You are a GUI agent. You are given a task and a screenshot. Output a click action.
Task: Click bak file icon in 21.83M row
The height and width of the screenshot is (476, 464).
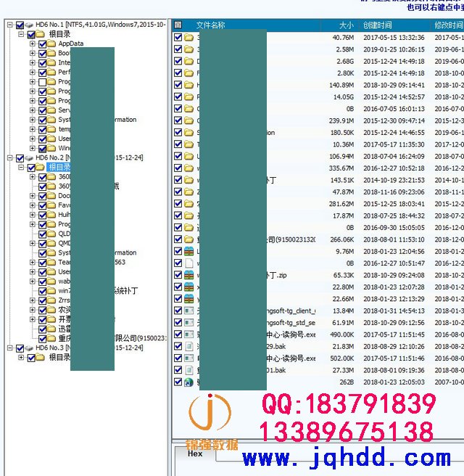pos(189,346)
